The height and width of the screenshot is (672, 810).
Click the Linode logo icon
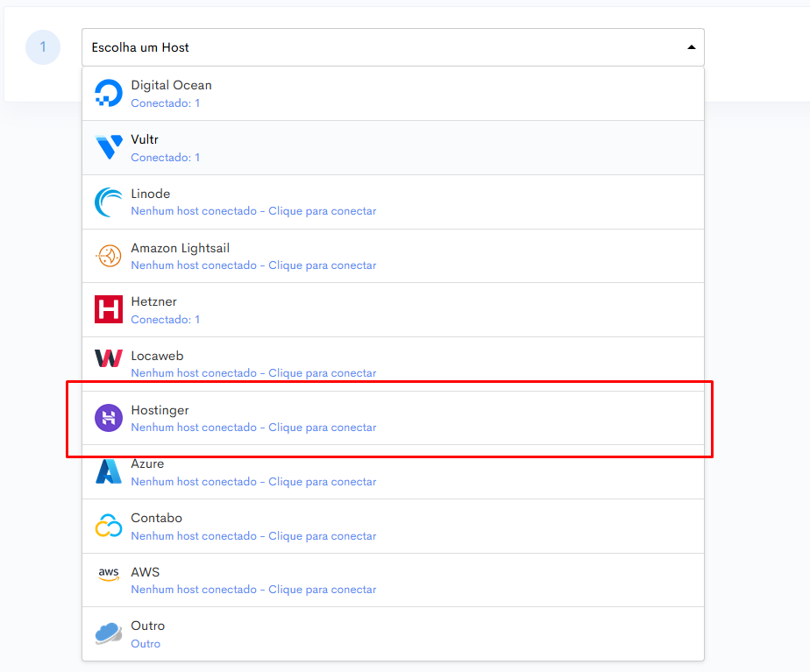point(109,202)
